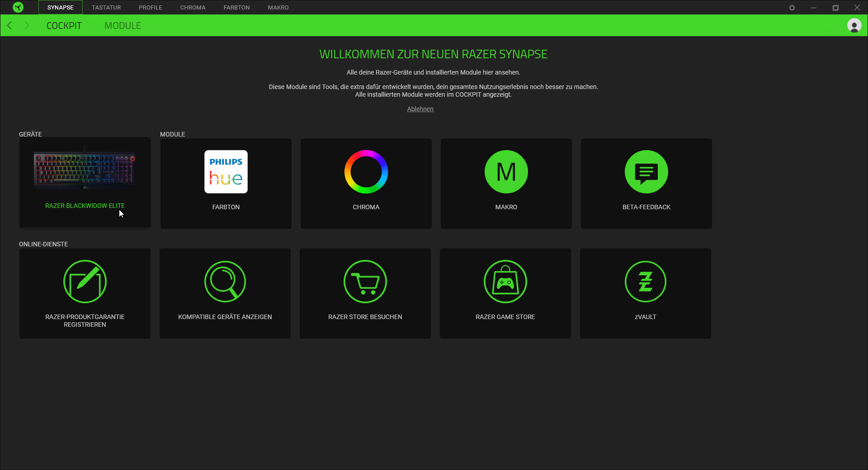The height and width of the screenshot is (470, 868).
Task: Click the Razer logo in title bar
Action: (18, 7)
